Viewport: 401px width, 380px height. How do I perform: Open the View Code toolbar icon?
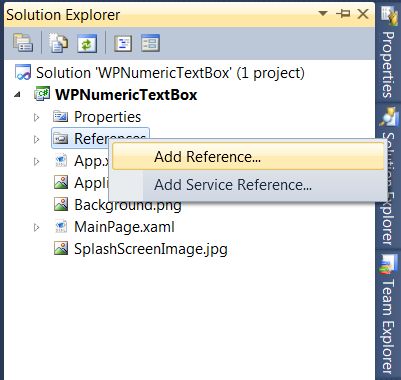[123, 43]
